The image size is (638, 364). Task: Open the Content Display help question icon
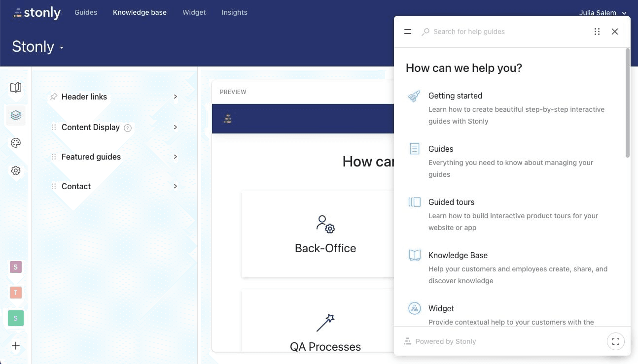point(128,128)
